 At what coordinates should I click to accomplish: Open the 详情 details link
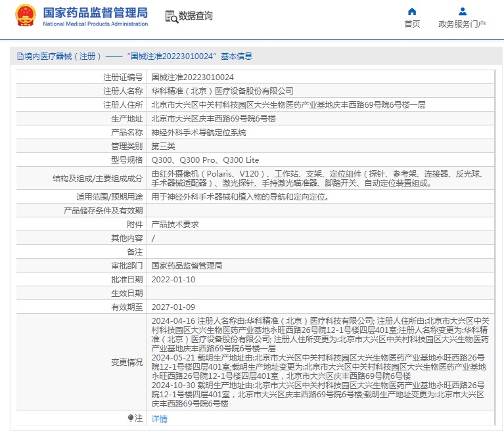point(159,419)
